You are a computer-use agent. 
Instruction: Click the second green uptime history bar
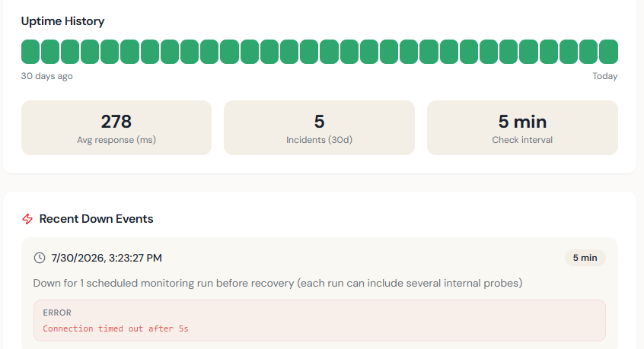pyautogui.click(x=50, y=52)
